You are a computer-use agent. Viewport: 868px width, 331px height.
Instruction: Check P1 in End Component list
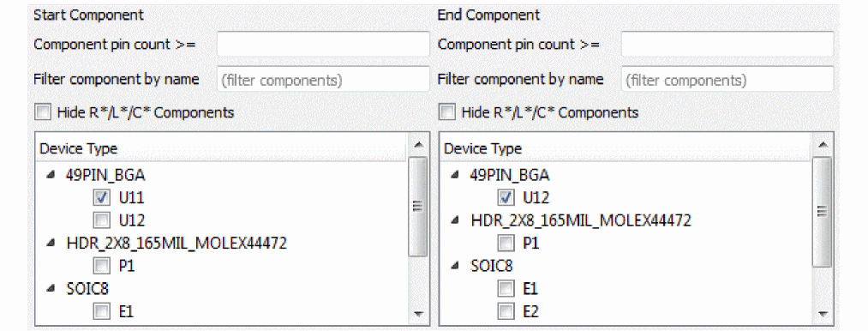point(505,243)
